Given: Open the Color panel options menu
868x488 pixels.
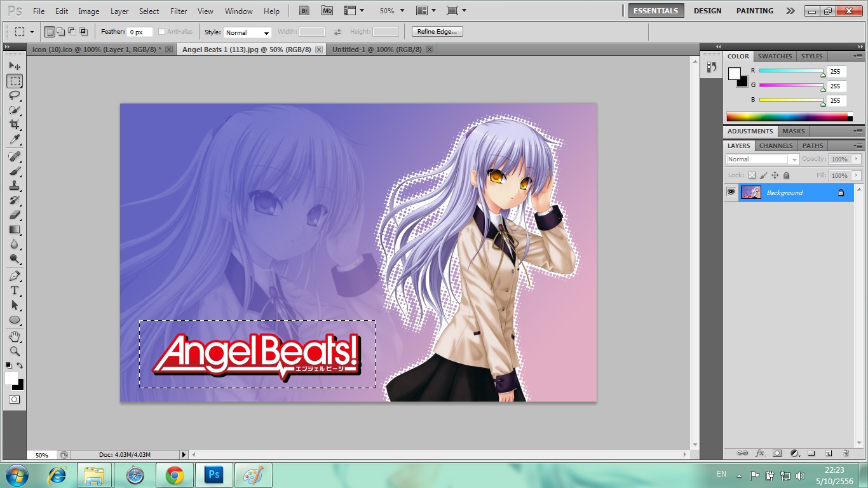Looking at the screenshot, I should [858, 56].
